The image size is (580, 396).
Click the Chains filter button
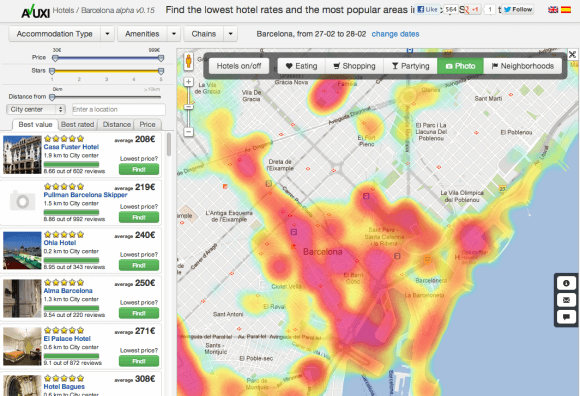click(x=204, y=34)
